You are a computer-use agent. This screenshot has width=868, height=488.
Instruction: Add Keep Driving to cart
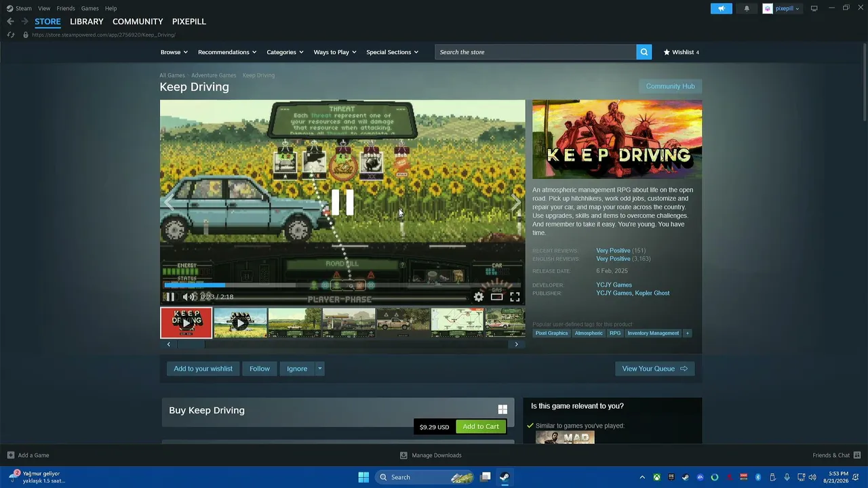(x=481, y=427)
